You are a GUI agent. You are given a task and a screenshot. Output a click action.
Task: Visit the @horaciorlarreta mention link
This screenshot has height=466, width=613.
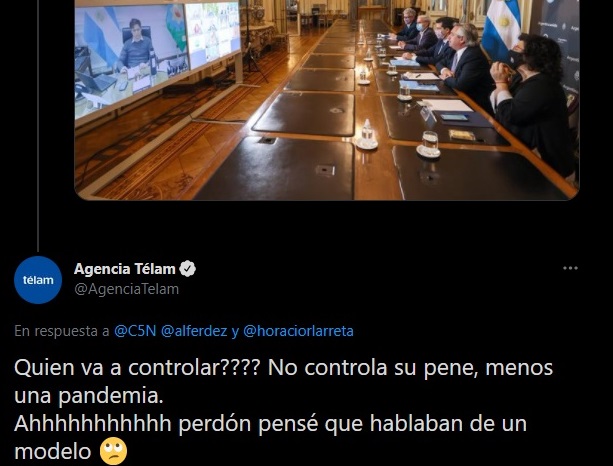298,331
